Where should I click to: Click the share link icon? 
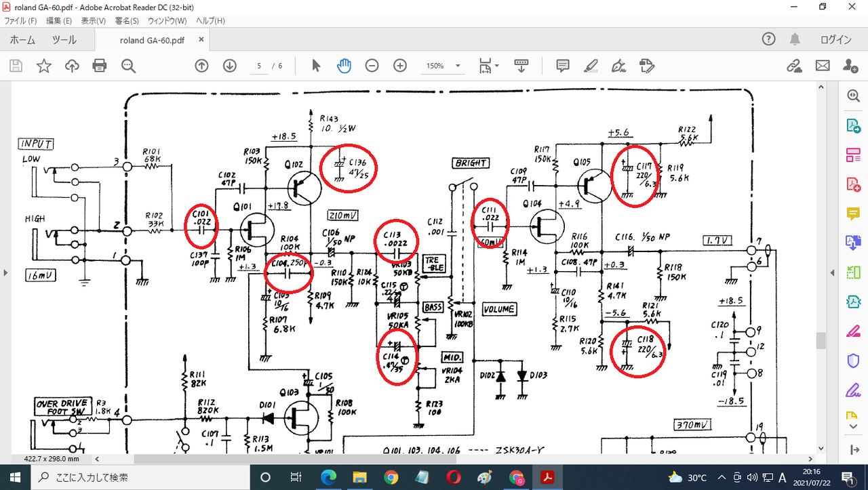(x=793, y=65)
